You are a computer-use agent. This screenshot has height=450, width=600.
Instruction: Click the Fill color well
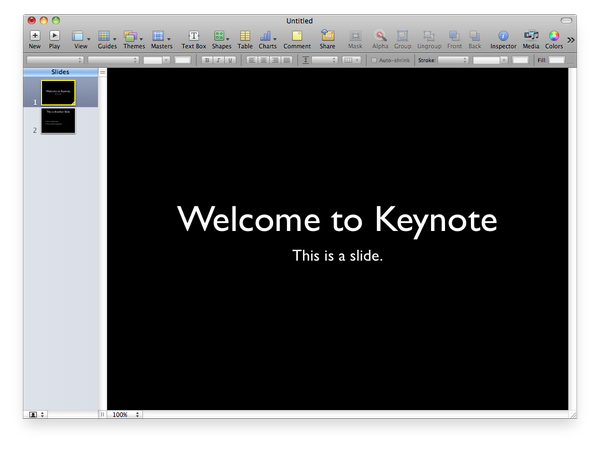[557, 60]
